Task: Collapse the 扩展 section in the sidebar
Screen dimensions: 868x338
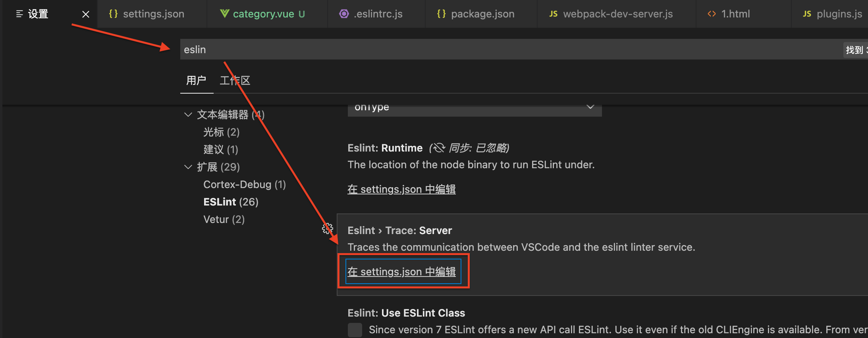Action: tap(188, 167)
